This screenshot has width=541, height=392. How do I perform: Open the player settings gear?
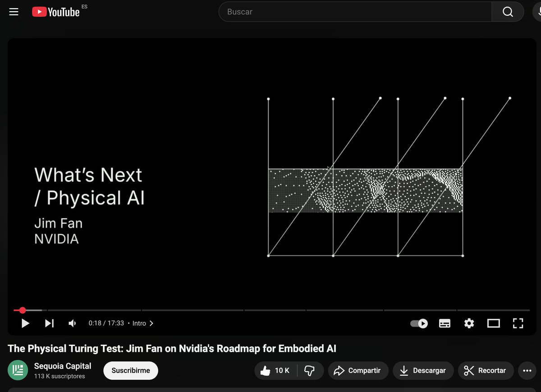[469, 323]
